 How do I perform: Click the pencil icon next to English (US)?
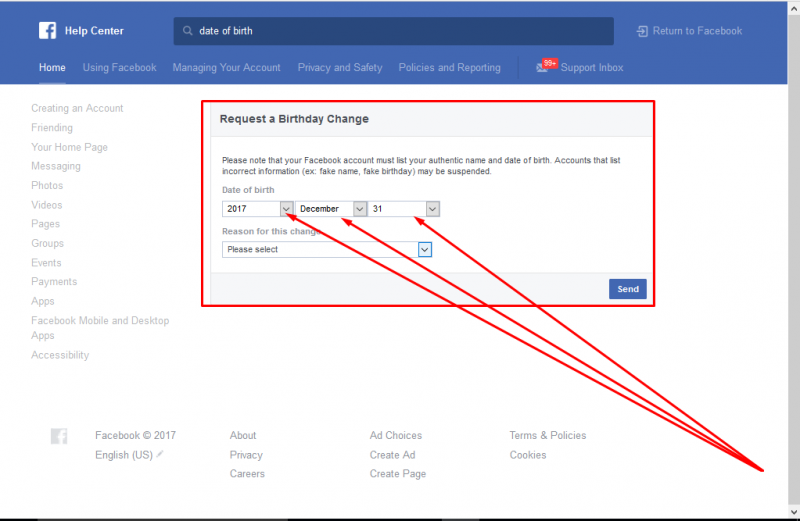tap(160, 454)
